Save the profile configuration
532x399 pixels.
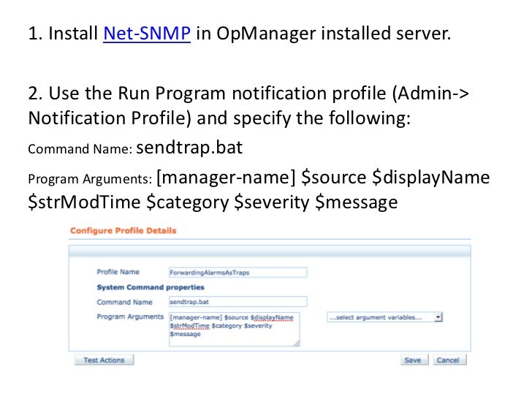pyautogui.click(x=414, y=360)
